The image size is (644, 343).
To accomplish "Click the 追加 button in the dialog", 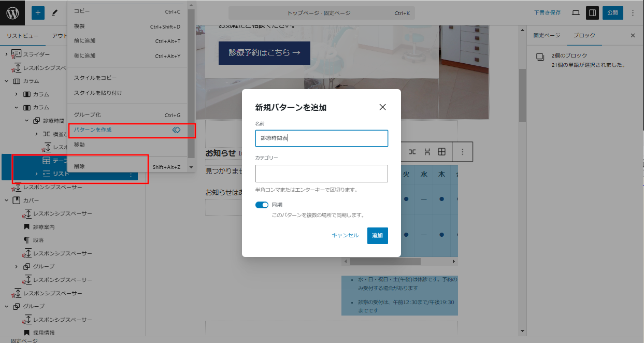I will click(x=377, y=236).
